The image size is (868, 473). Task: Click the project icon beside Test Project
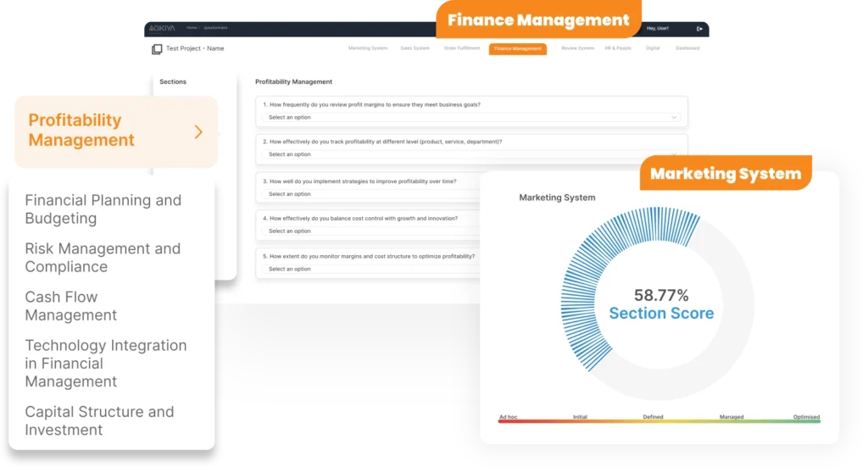[157, 49]
